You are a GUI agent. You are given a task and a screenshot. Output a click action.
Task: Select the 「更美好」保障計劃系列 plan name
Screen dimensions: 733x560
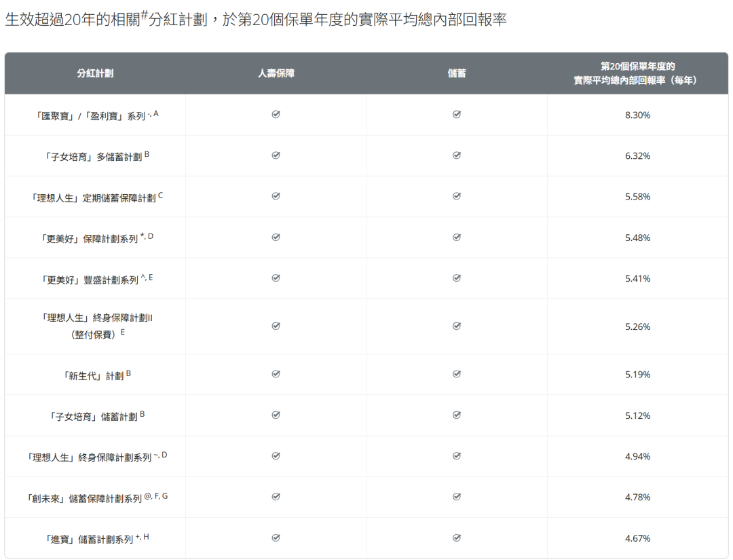point(96,238)
